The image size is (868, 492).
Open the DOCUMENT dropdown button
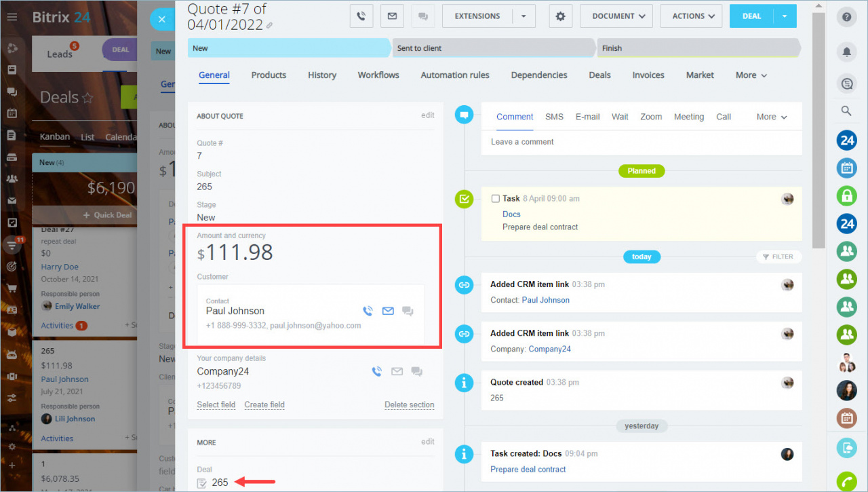pos(616,16)
